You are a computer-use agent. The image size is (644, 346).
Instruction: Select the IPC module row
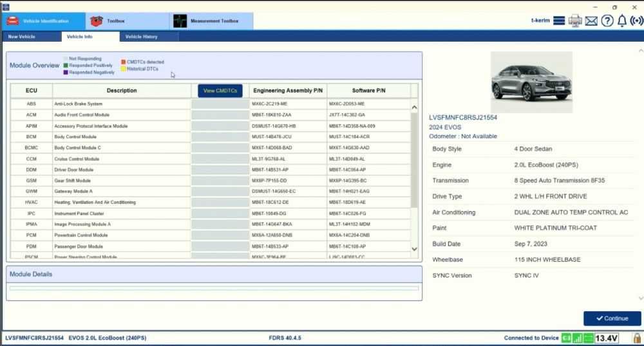pyautogui.click(x=211, y=213)
